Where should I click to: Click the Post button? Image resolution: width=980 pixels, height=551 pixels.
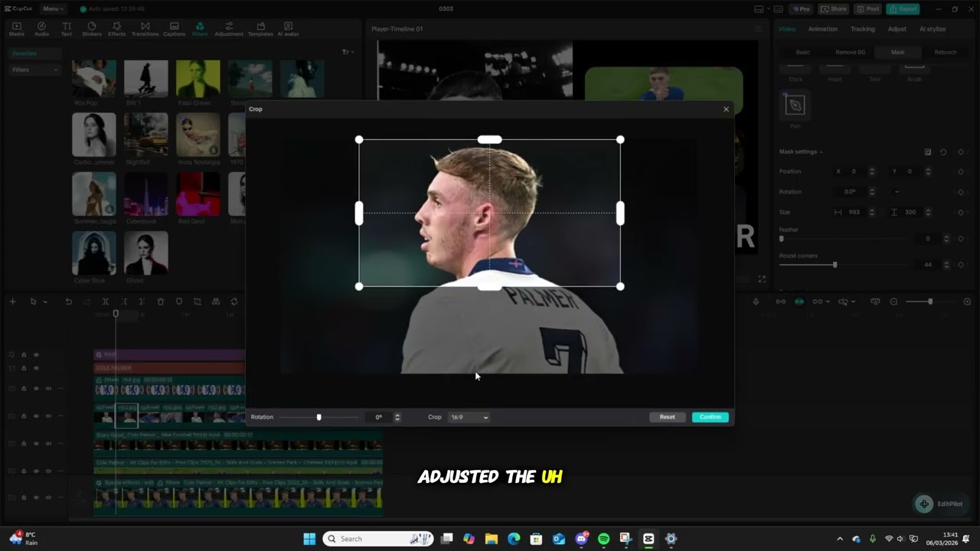click(867, 8)
